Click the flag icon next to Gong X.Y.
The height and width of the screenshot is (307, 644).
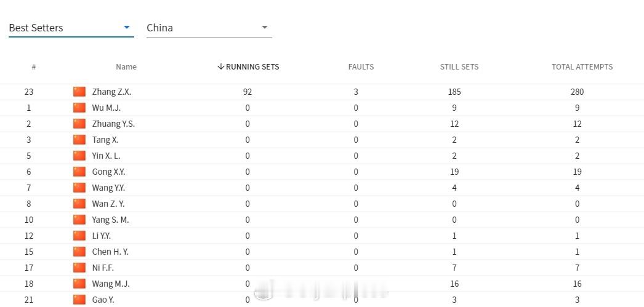point(79,172)
